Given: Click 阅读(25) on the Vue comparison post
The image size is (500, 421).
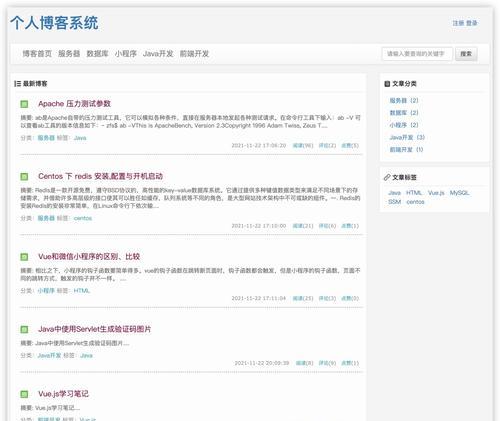Looking at the screenshot, I should pyautogui.click(x=303, y=298).
